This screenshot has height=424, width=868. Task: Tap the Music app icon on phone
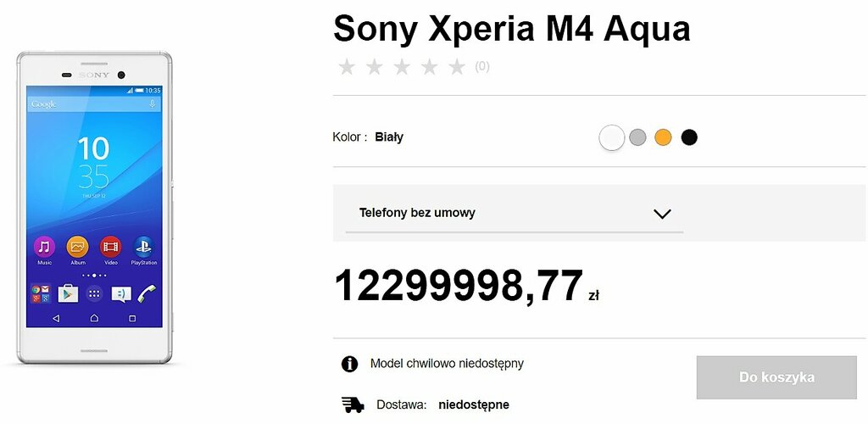click(x=44, y=247)
